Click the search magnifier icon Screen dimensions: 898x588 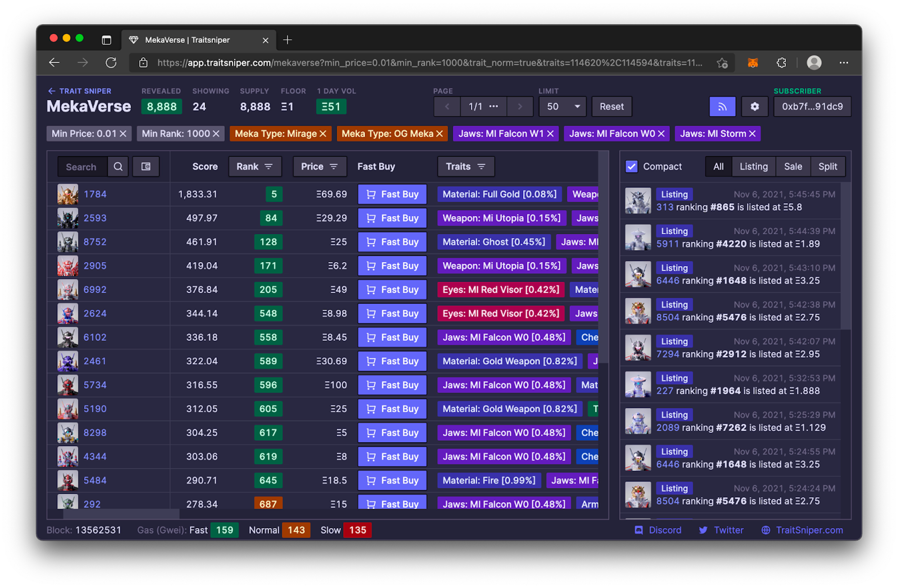(118, 167)
